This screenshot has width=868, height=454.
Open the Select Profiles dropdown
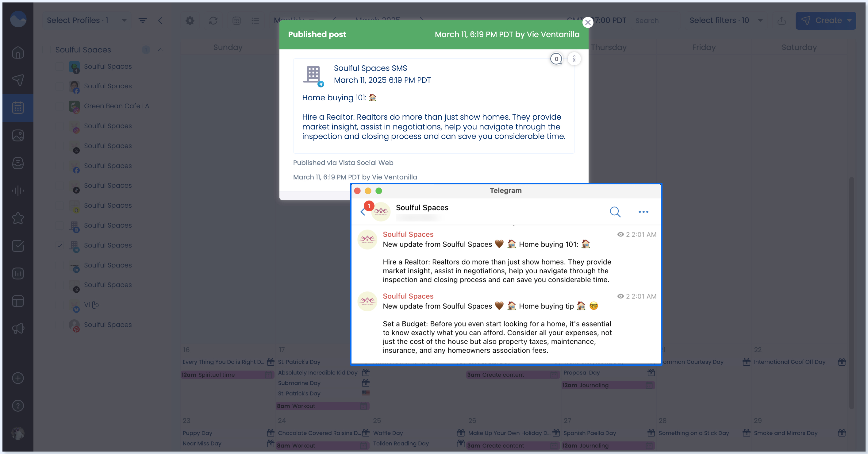86,21
